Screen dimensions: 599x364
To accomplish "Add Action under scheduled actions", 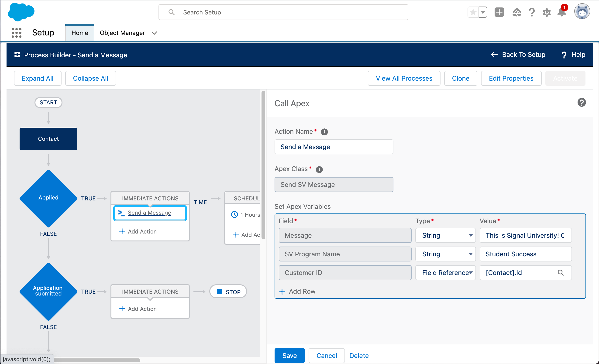I will pyautogui.click(x=246, y=235).
